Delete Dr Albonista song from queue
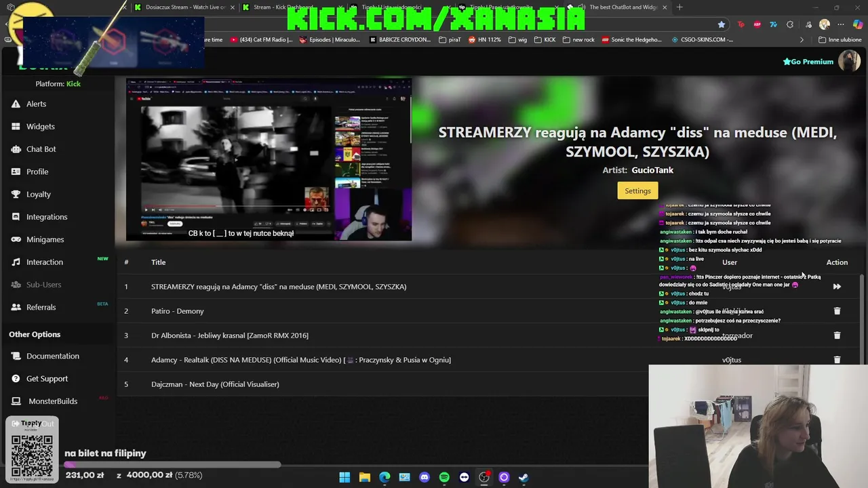868x488 pixels. (837, 335)
